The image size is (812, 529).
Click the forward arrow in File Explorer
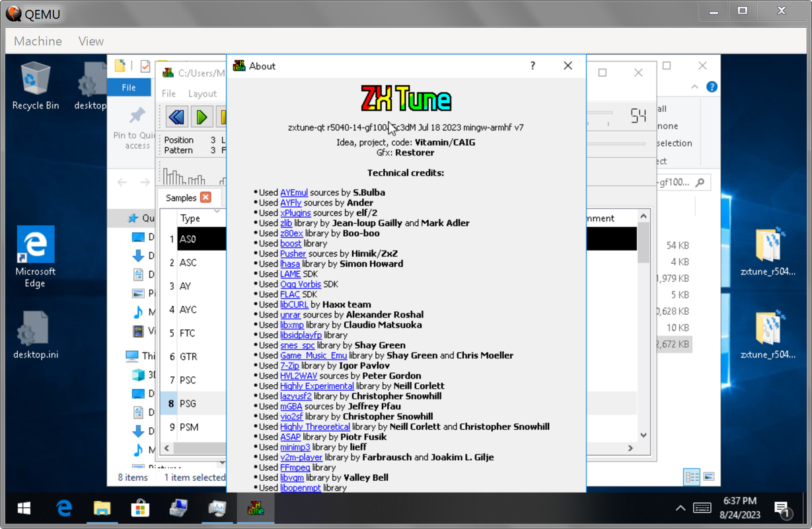(145, 182)
